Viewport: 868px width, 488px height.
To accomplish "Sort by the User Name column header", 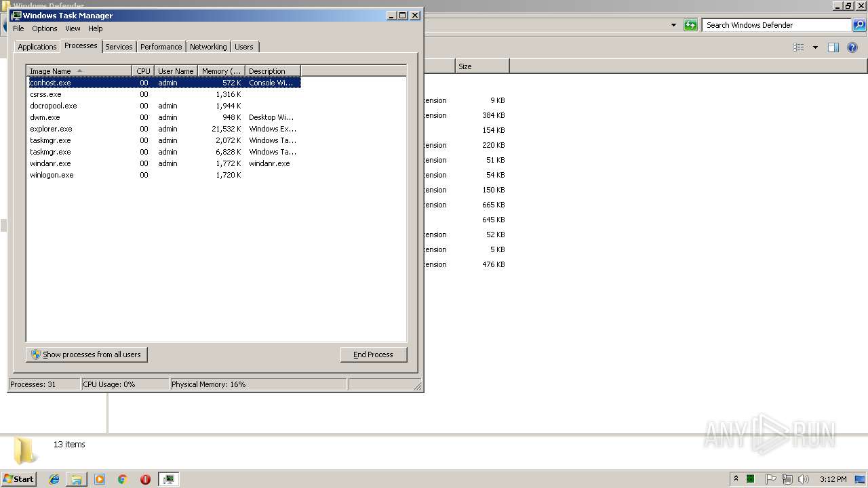I will click(176, 71).
